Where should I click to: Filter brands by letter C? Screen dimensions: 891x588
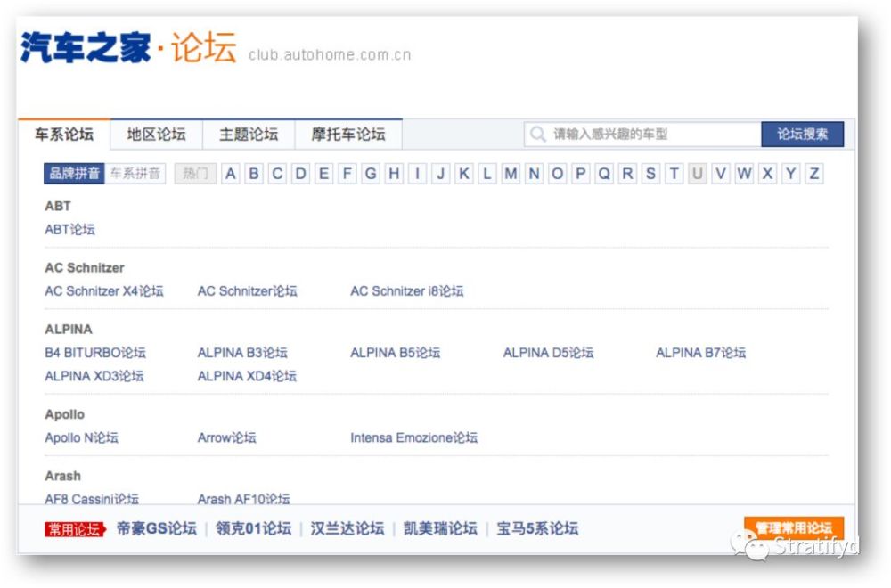pyautogui.click(x=277, y=173)
